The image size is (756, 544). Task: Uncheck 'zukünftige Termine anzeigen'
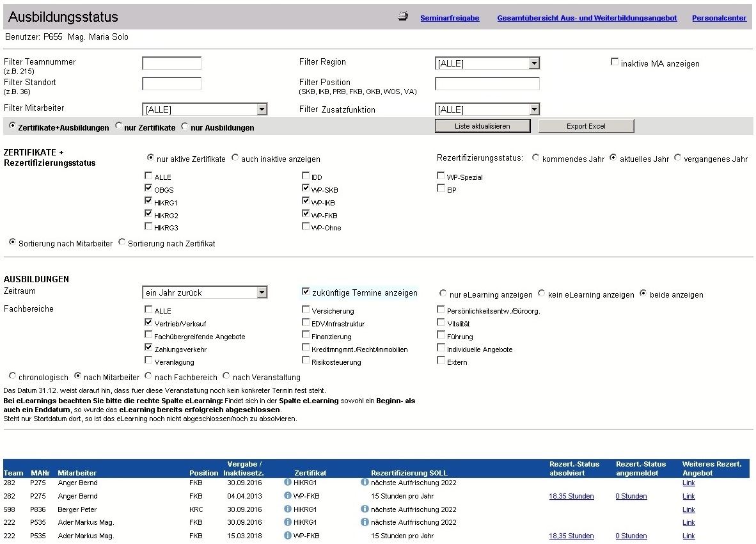click(x=306, y=292)
